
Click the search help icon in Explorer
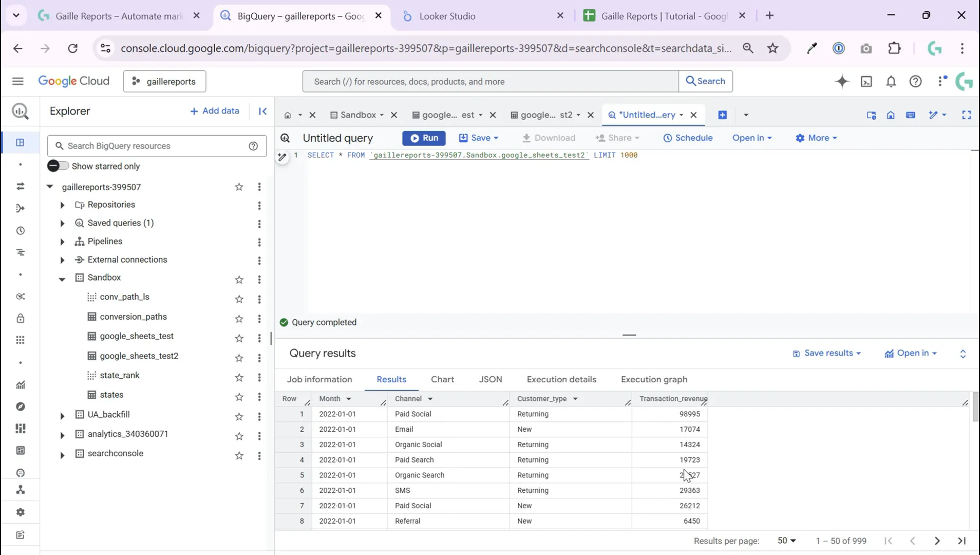pos(253,146)
